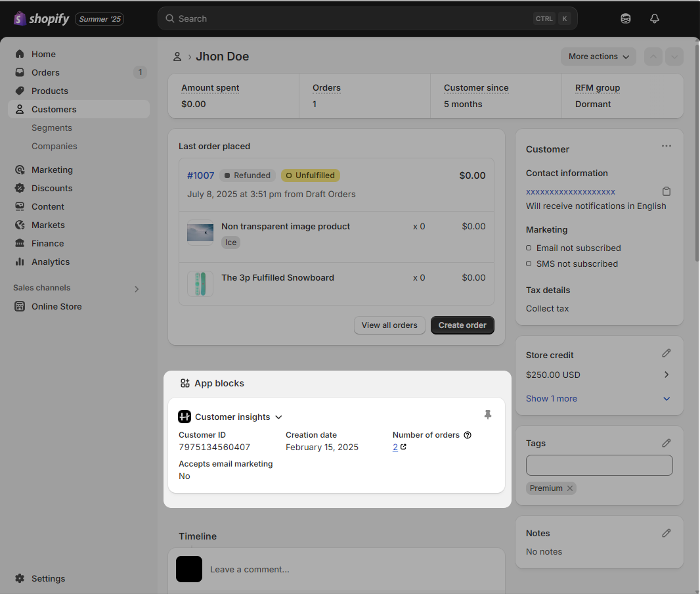The width and height of the screenshot is (700, 598).
Task: Click the Tags input field
Action: pos(599,465)
